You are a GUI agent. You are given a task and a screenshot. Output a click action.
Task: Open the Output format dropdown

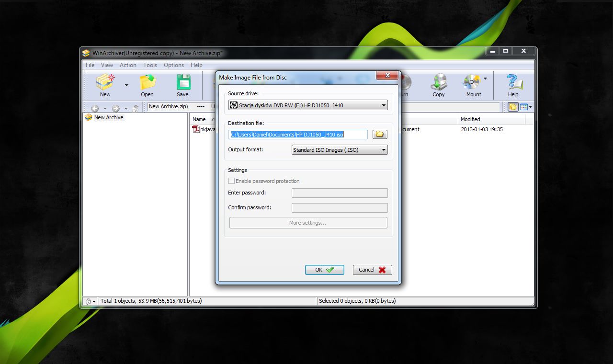[340, 150]
